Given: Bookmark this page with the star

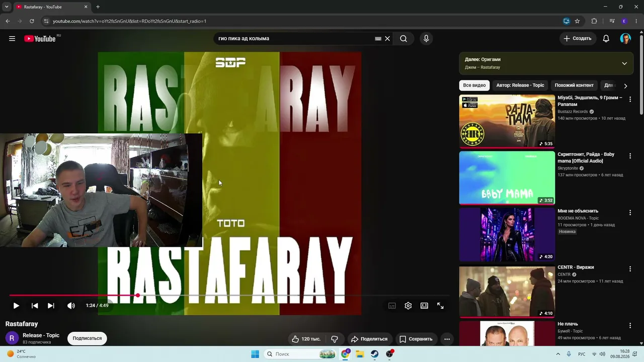Looking at the screenshot, I should [x=577, y=21].
